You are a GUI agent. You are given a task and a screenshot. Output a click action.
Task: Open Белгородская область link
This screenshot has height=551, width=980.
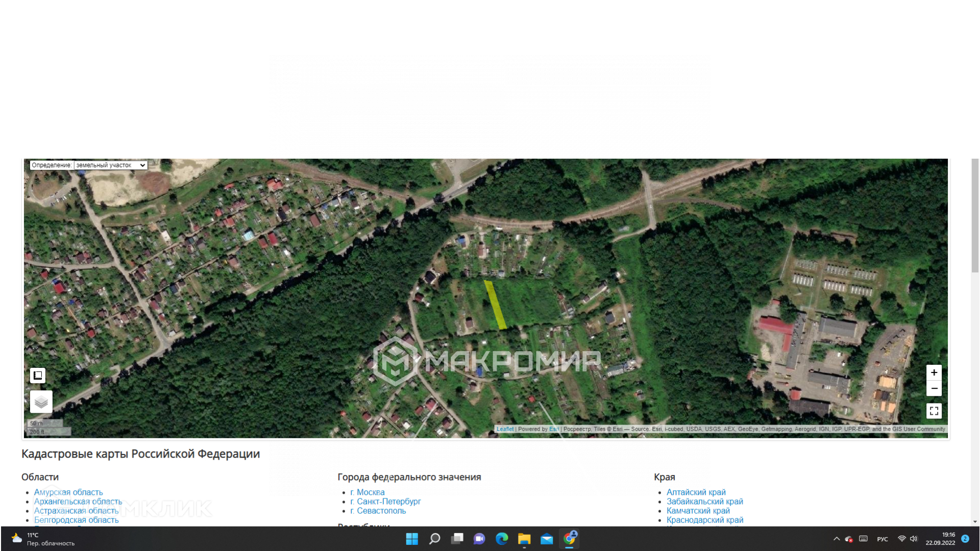pyautogui.click(x=76, y=520)
